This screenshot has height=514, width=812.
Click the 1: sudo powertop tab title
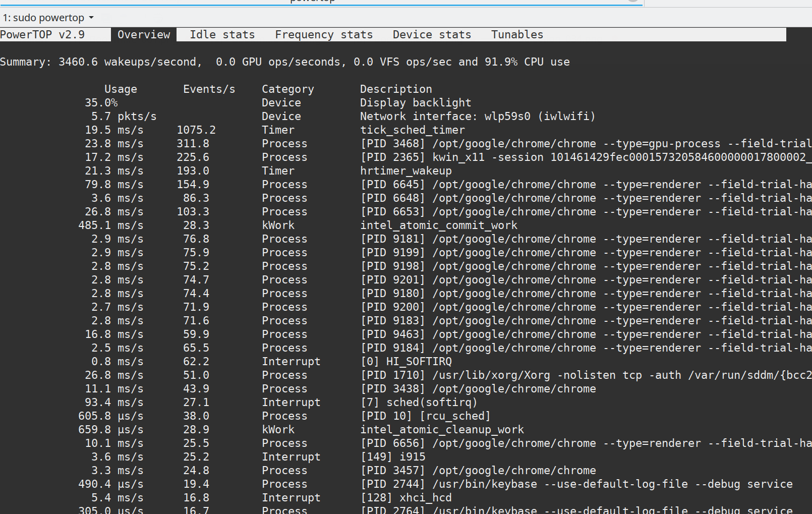pyautogui.click(x=43, y=18)
